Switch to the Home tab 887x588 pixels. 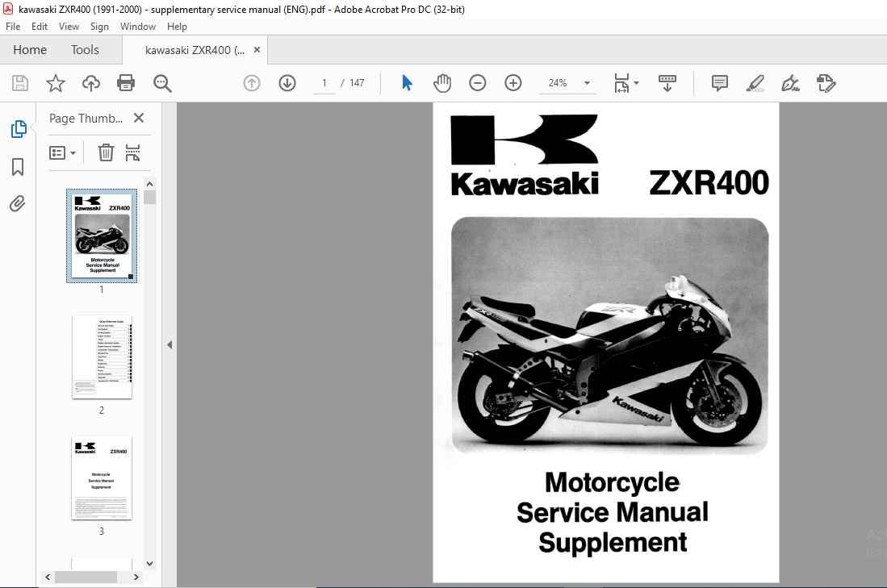pyautogui.click(x=30, y=50)
